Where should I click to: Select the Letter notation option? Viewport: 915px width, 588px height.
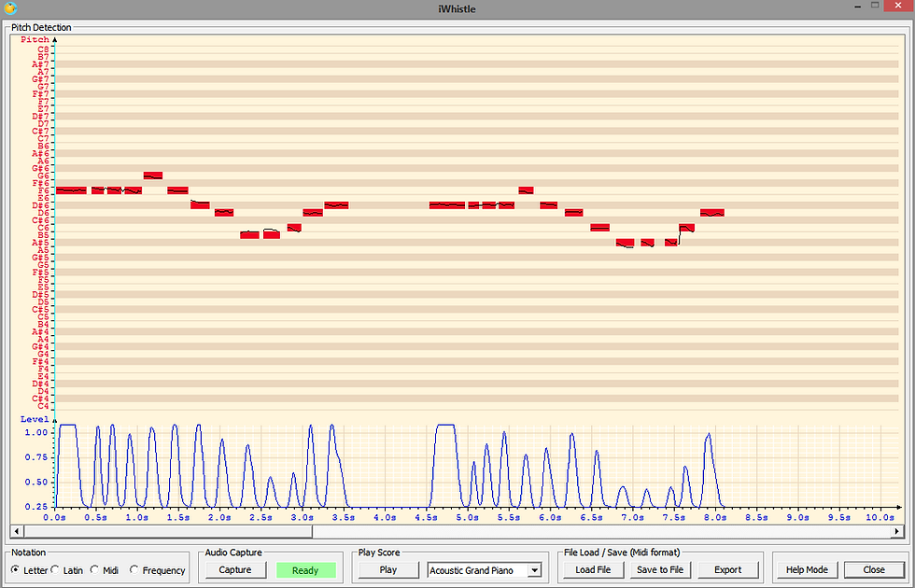15,570
